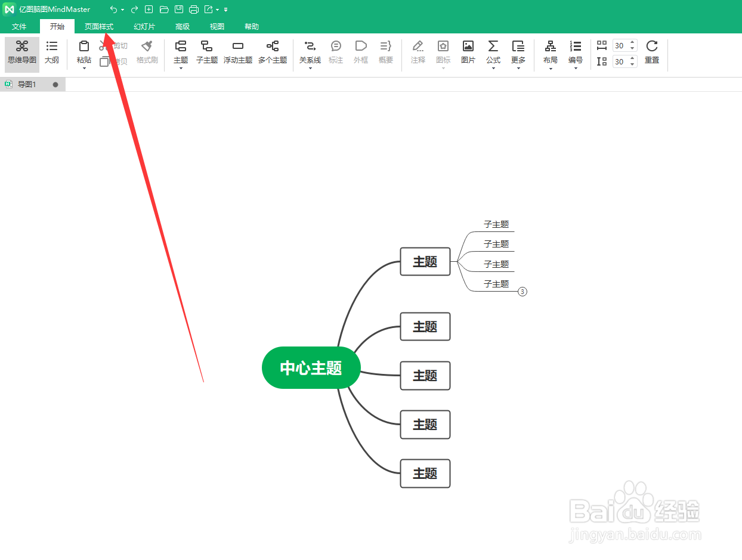Increase horizontal spacing with up arrow
Screen dimensions: 742x560
click(633, 43)
